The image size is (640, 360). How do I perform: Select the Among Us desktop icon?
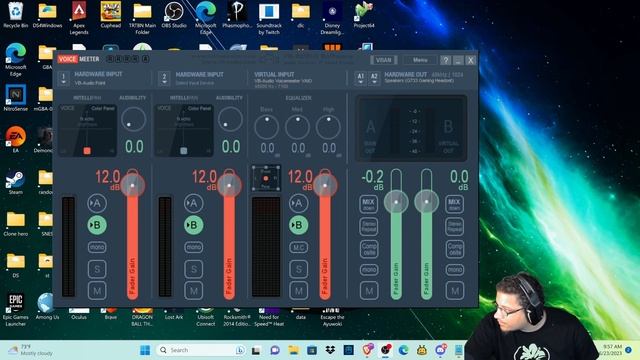tap(47, 307)
